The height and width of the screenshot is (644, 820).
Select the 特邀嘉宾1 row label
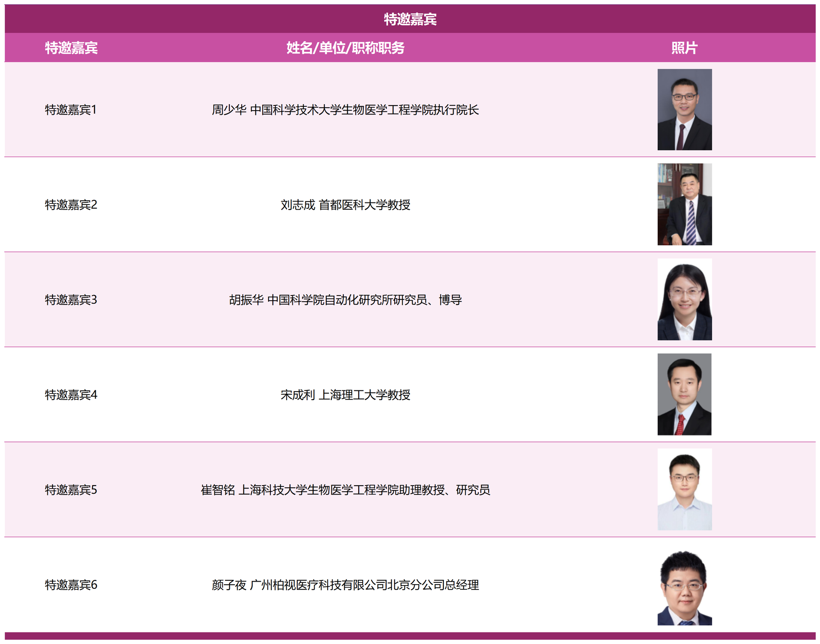click(71, 110)
